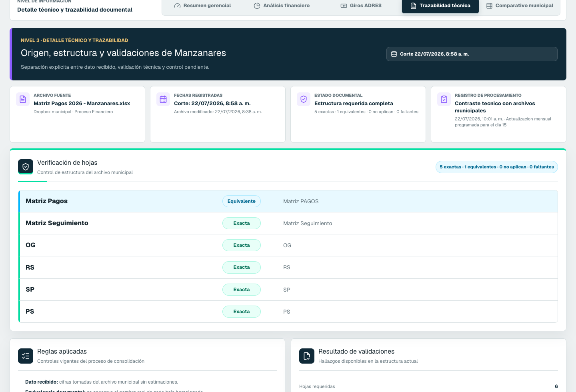This screenshot has width=576, height=392.
Task: Select the Matriz Pagos row
Action: [x=288, y=201]
